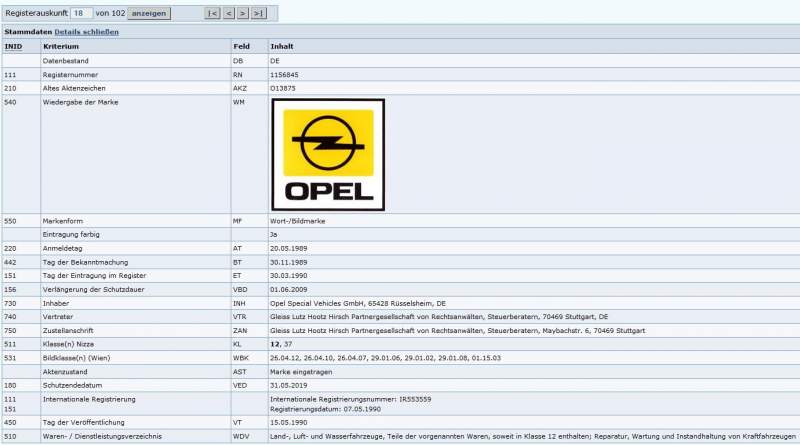Image resolution: width=800 pixels, height=445 pixels.
Task: Click INID code 540
Action: (10, 102)
